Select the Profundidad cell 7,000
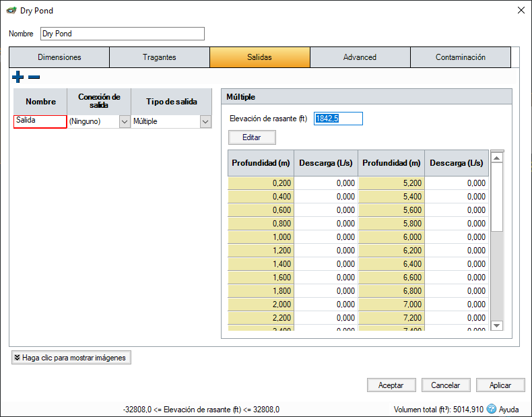Viewport: 532px width, 417px height. [391, 304]
